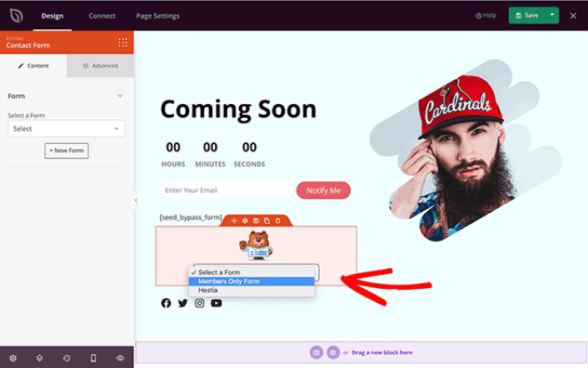Toggle page preview eye icon

point(120,358)
